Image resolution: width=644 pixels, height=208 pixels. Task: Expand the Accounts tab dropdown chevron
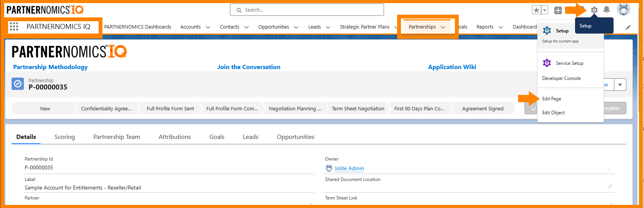click(208, 27)
